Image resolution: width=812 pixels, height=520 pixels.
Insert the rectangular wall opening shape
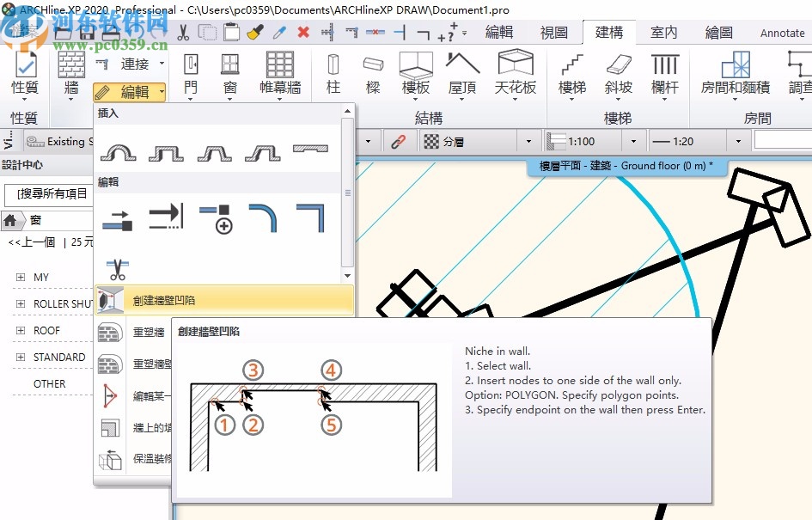tap(166, 153)
